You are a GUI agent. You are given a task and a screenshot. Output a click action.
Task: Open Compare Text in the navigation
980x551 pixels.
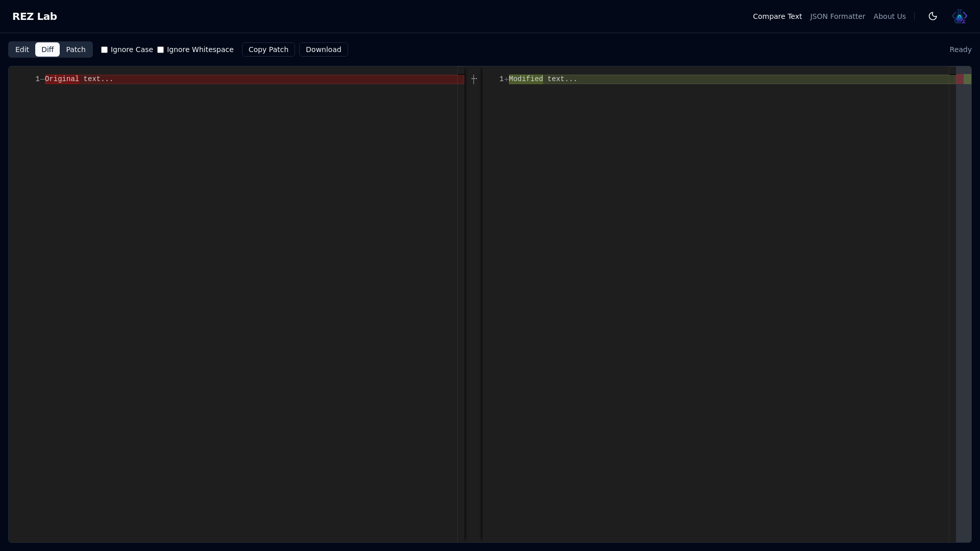pyautogui.click(x=777, y=16)
